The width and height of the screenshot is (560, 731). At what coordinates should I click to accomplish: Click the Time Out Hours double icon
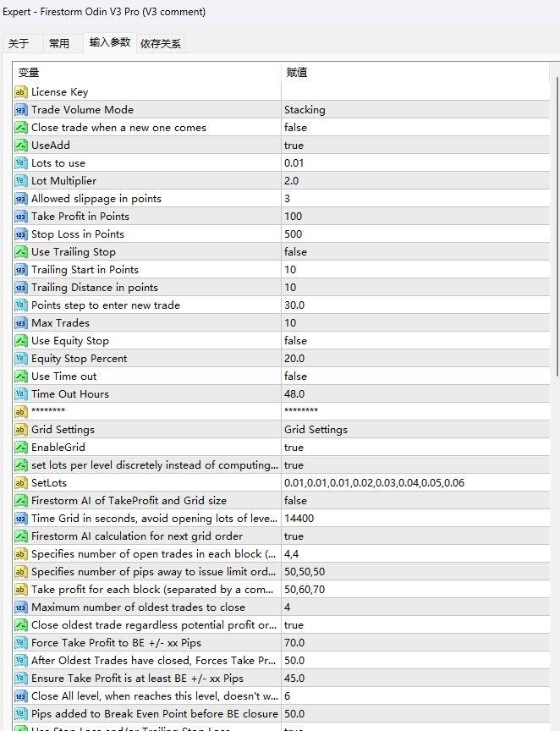(x=20, y=394)
